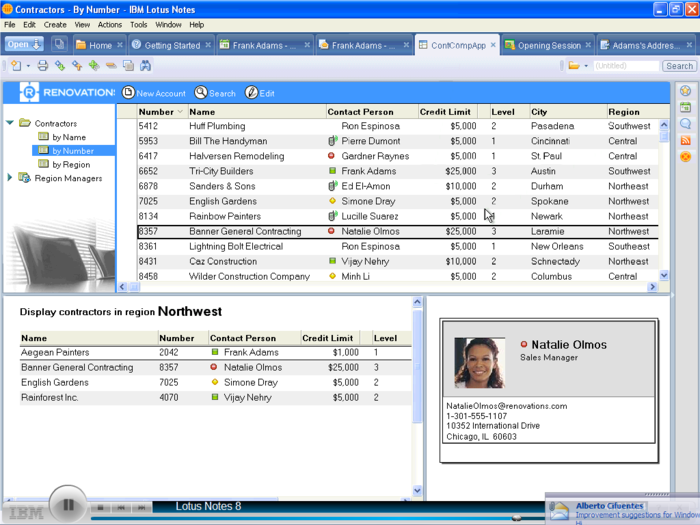Screen dimensions: 700x525
Task: Select the Lightning Bolt Electrical row
Action: (397, 246)
